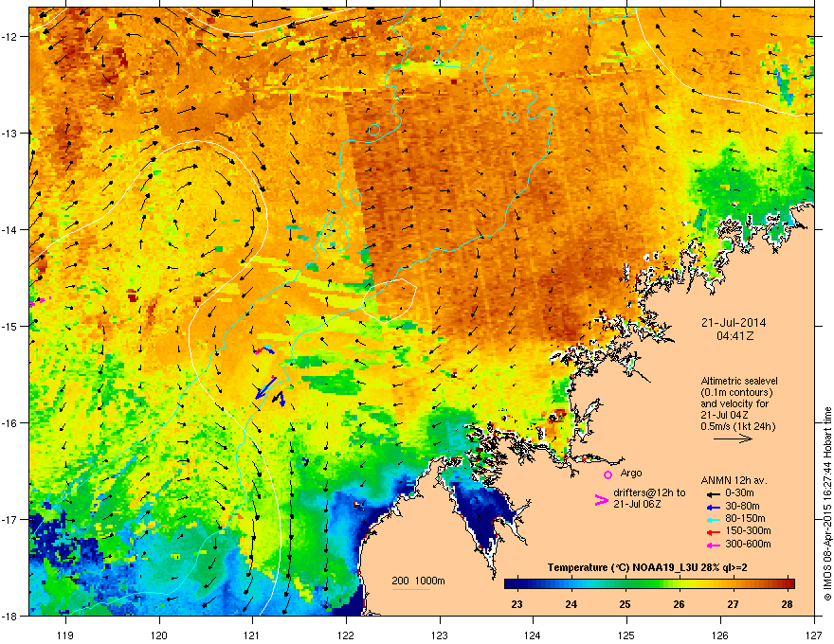Click the '80-150m' depth label

[745, 519]
